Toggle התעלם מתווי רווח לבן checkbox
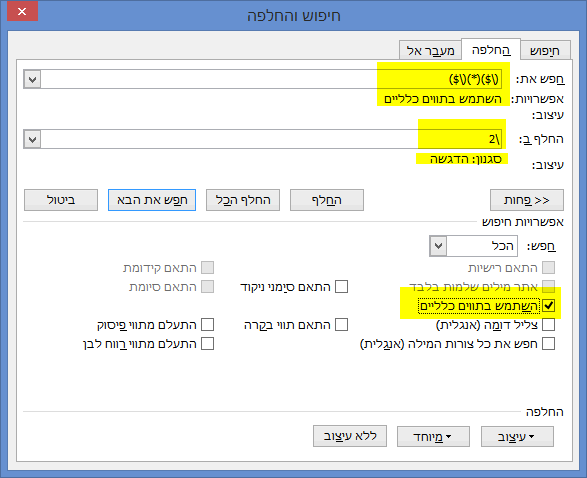Screen dimensions: 587x478 click(207, 344)
